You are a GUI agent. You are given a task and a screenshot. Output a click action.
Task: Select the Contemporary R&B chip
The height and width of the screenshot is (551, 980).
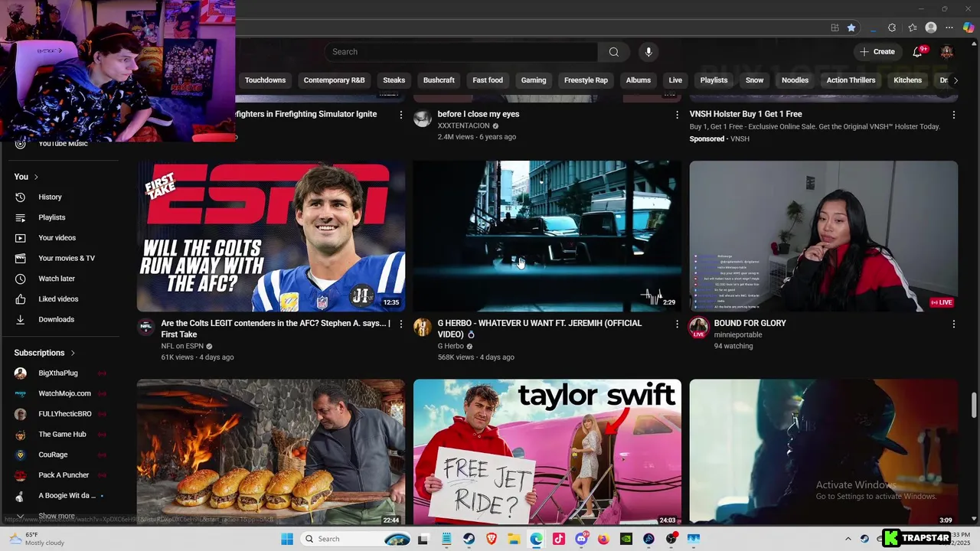click(334, 80)
